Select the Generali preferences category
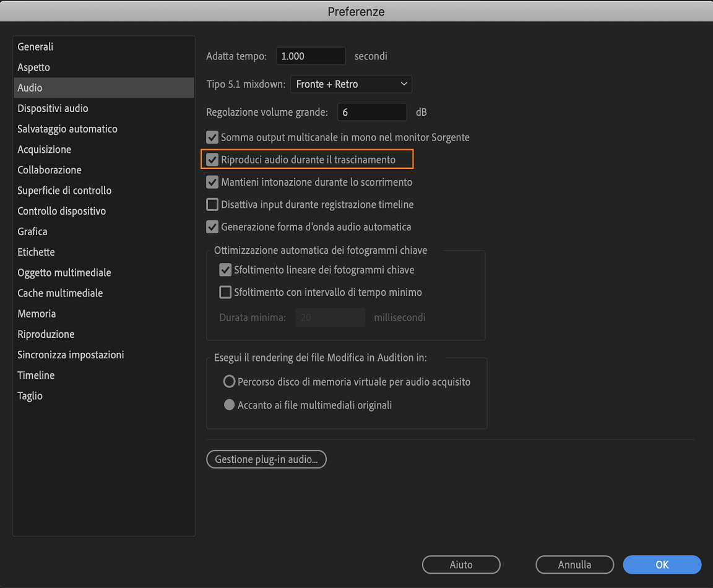This screenshot has height=588, width=713. coord(35,46)
